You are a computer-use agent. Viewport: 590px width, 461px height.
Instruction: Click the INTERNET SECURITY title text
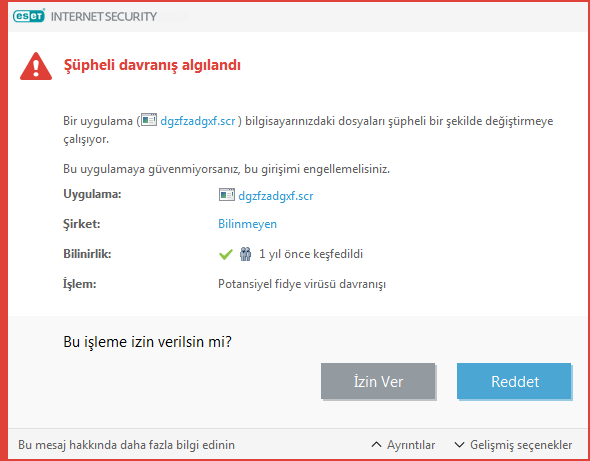(103, 17)
